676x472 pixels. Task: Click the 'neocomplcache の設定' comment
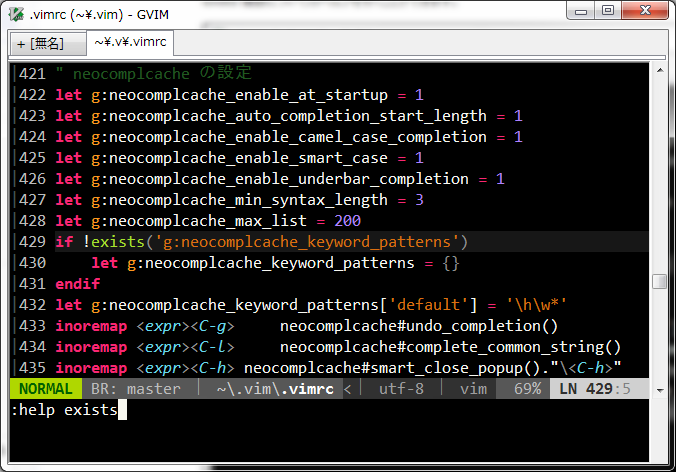pyautogui.click(x=162, y=73)
